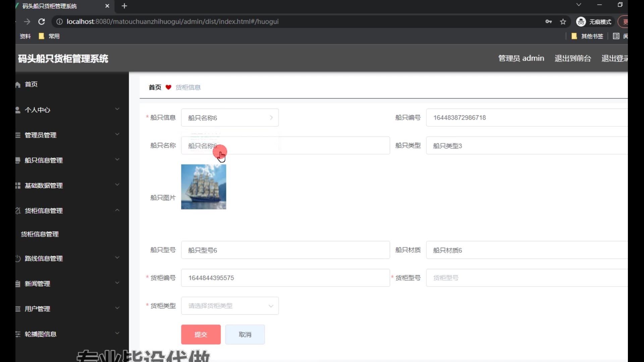Click the icon beside 货柜信息管理 menu
The width and height of the screenshot is (644, 362).
[x=18, y=210]
